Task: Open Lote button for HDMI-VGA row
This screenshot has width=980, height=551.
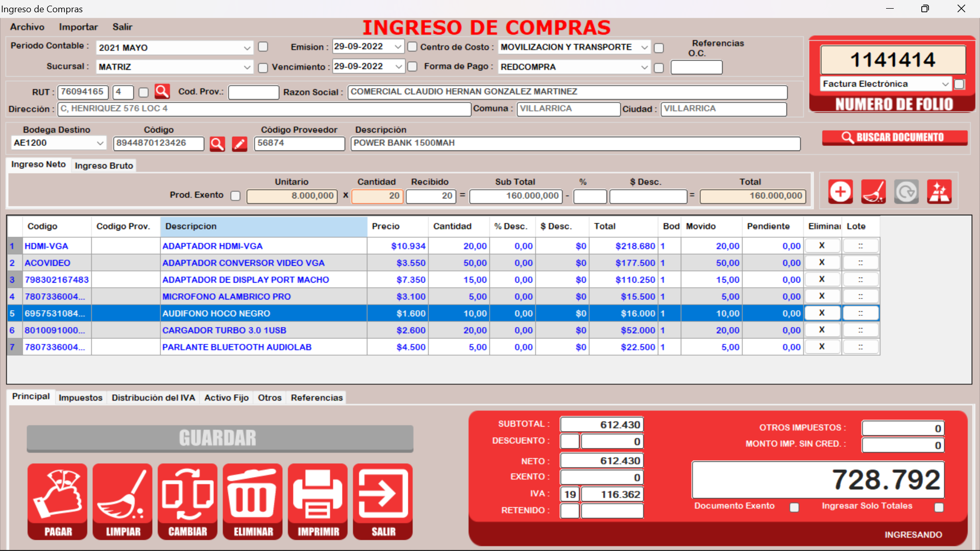Action: click(861, 246)
